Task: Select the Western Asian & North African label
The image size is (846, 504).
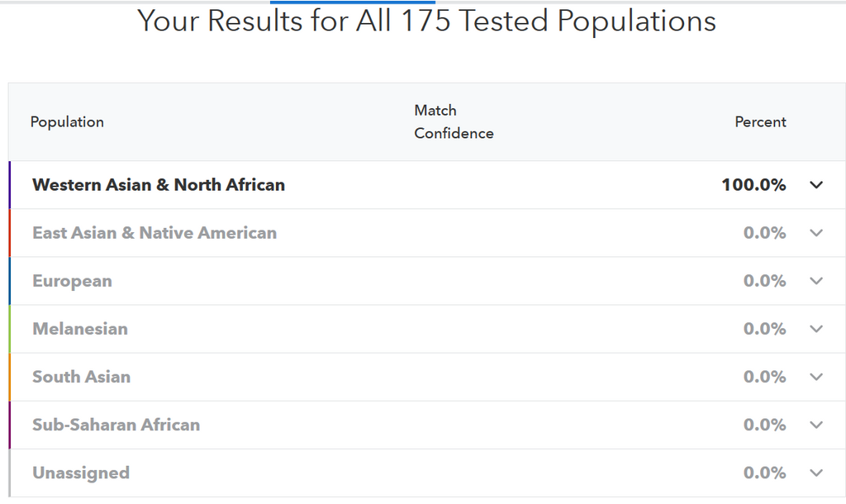Action: [x=159, y=185]
